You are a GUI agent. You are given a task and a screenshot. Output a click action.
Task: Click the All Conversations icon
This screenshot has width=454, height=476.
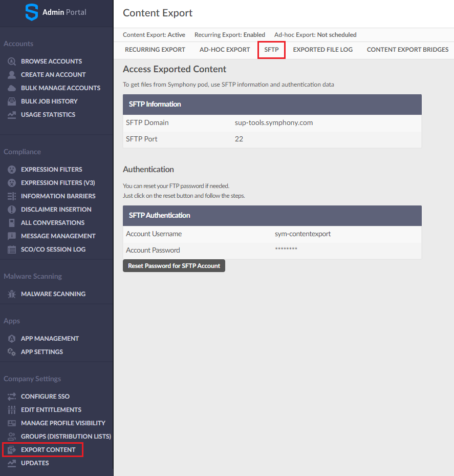12,223
